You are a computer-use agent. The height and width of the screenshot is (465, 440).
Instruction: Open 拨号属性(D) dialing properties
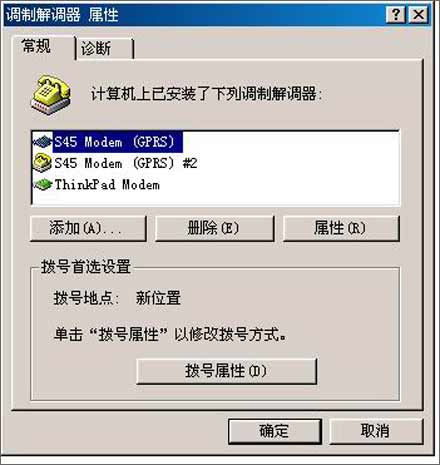pos(226,371)
